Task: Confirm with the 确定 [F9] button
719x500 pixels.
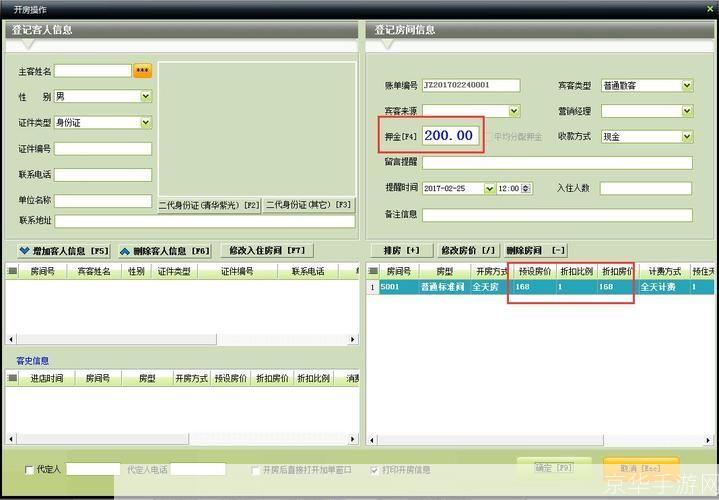Action: pos(554,468)
